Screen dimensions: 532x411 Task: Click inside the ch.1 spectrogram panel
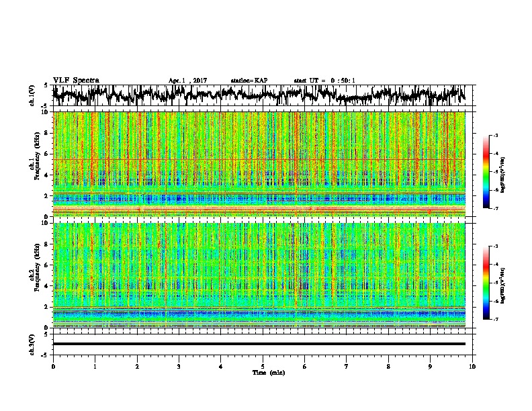(x=259, y=164)
